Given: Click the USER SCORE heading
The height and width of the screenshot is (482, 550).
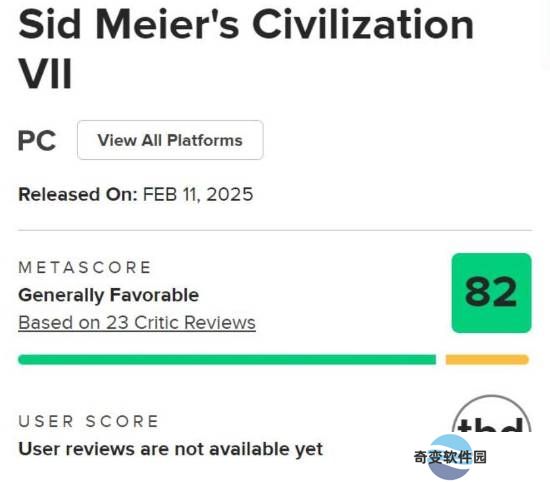Looking at the screenshot, I should coord(88,421).
